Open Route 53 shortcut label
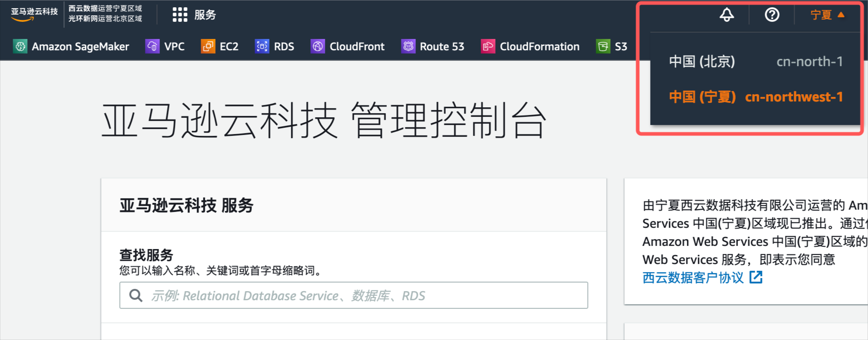This screenshot has width=868, height=340. click(x=442, y=46)
